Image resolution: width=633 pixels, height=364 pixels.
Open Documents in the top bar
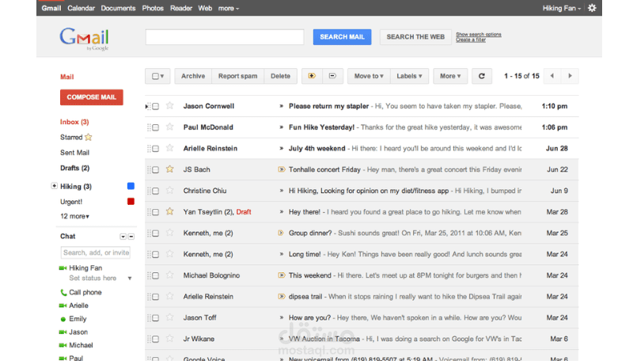point(118,8)
